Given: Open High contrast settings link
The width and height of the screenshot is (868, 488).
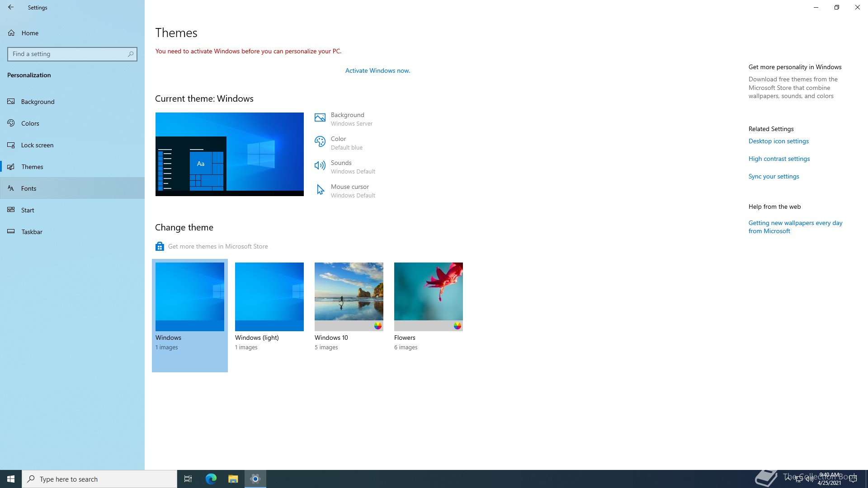Looking at the screenshot, I should coord(779,159).
